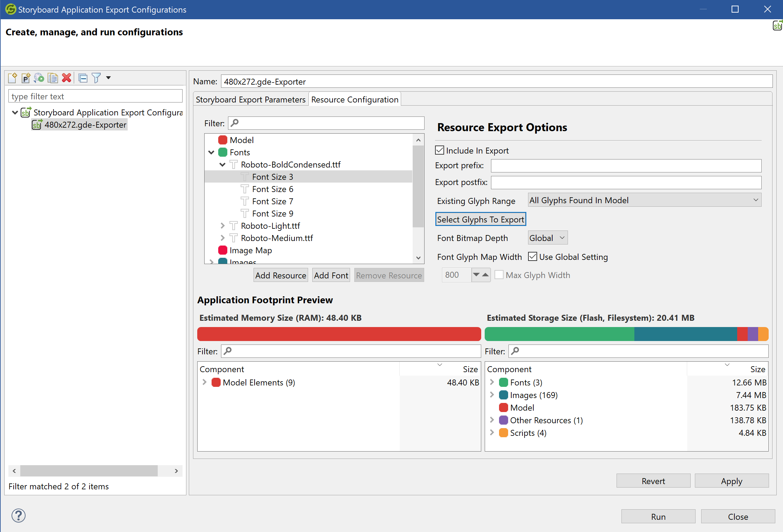The width and height of the screenshot is (783, 532).
Task: Collapse Roboto-BoldCondensed.ttf node
Action: (222, 164)
